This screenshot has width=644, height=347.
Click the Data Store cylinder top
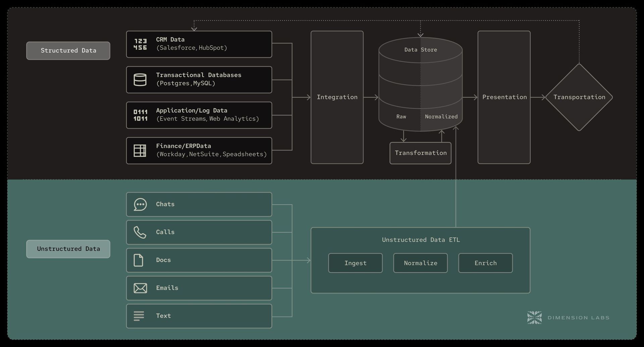coord(421,50)
